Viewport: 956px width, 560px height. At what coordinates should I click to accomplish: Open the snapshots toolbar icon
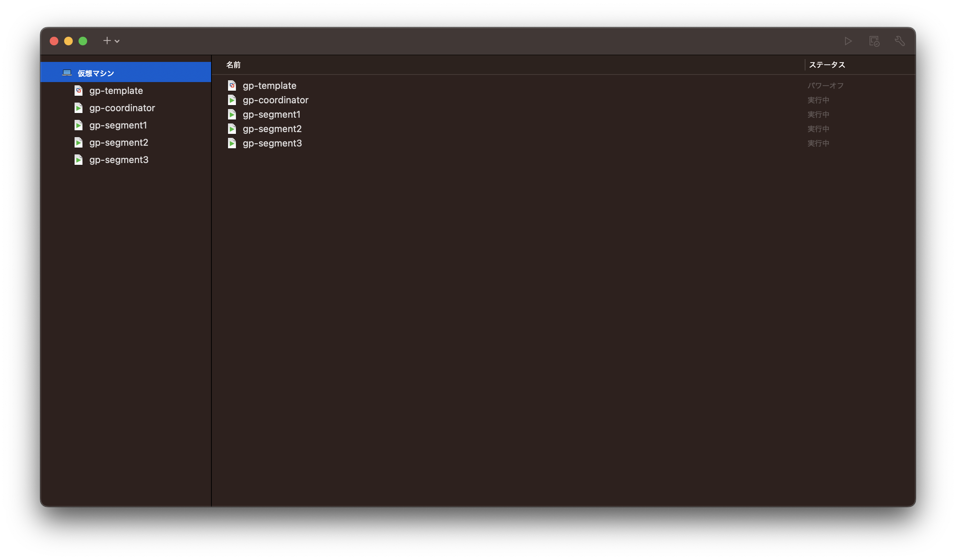874,41
